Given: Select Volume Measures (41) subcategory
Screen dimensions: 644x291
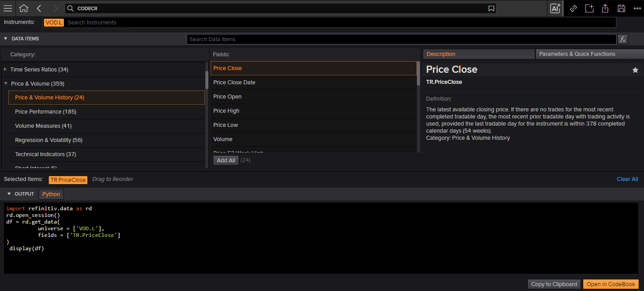Looking at the screenshot, I should pyautogui.click(x=107, y=126).
